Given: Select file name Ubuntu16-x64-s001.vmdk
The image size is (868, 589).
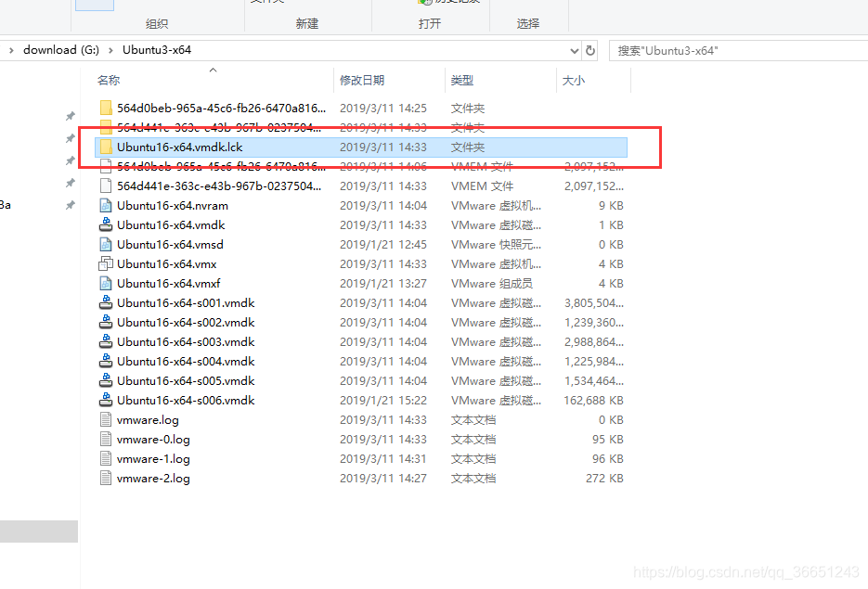Looking at the screenshot, I should (186, 302).
